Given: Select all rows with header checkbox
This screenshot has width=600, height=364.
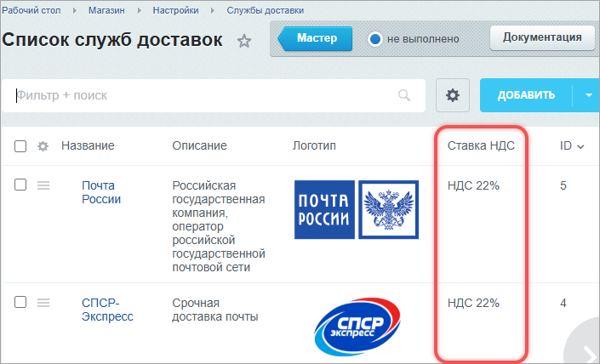Looking at the screenshot, I should [20, 146].
